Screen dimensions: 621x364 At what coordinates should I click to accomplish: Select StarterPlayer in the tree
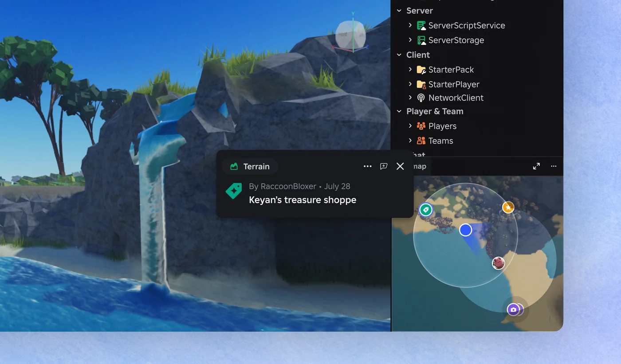click(454, 84)
